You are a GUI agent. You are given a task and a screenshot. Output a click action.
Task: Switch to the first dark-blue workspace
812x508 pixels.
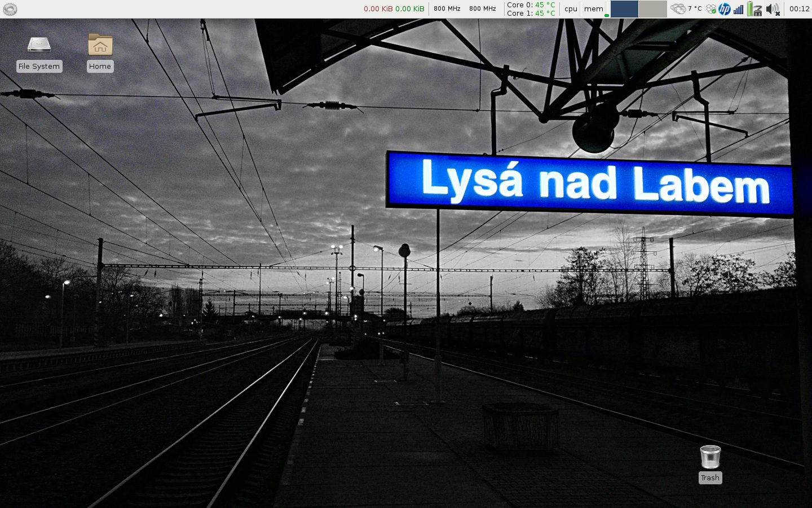pyautogui.click(x=624, y=9)
